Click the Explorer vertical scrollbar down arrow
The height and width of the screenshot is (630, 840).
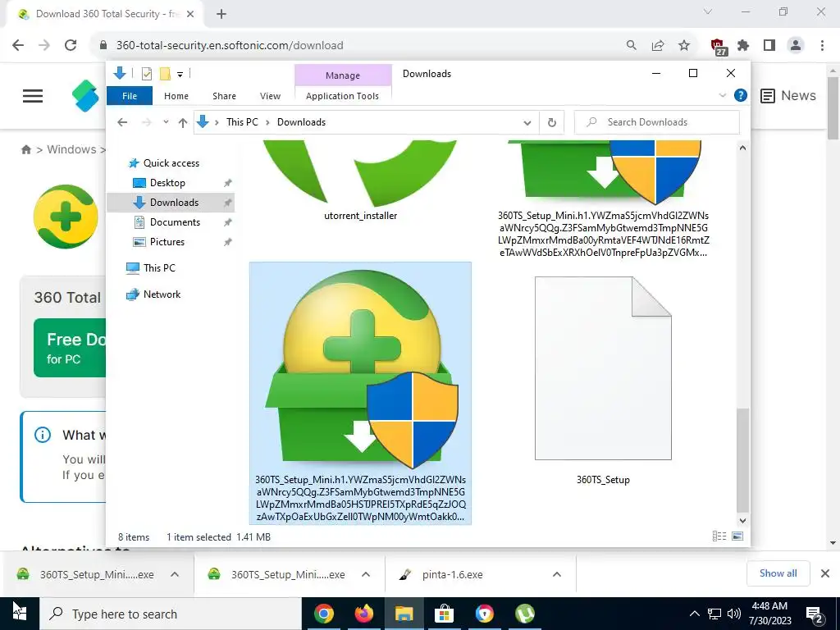click(x=742, y=520)
